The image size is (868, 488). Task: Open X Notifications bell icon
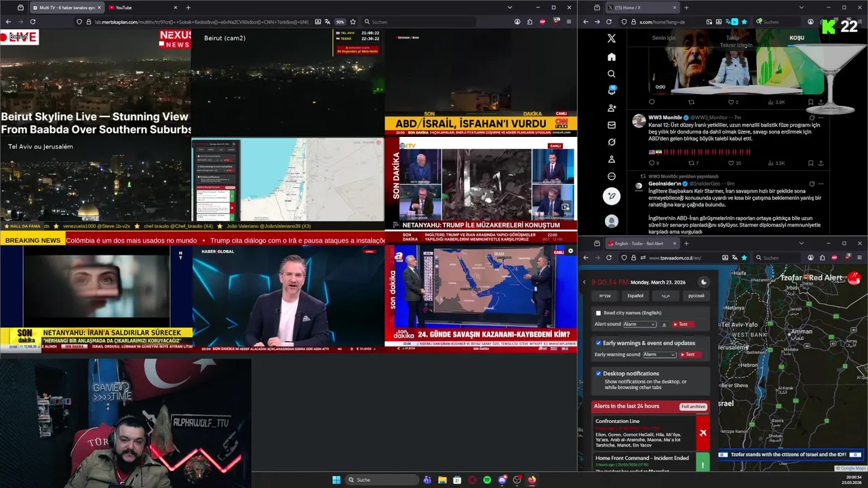611,91
